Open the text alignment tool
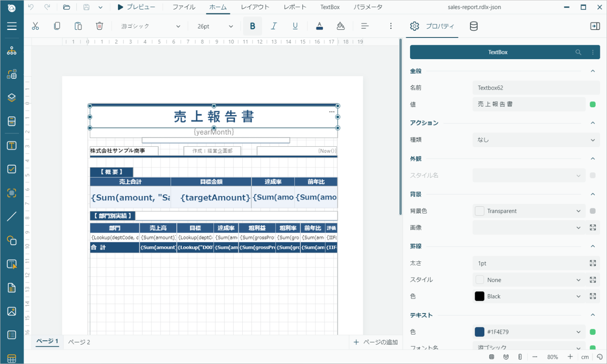Screen dimensions: 607x364 [x=365, y=26]
